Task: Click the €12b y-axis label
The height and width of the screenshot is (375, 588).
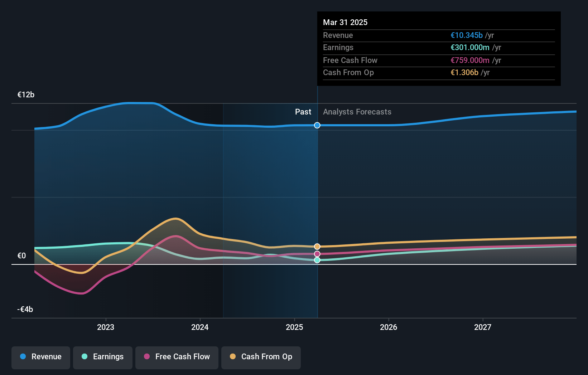Action: click(x=26, y=95)
